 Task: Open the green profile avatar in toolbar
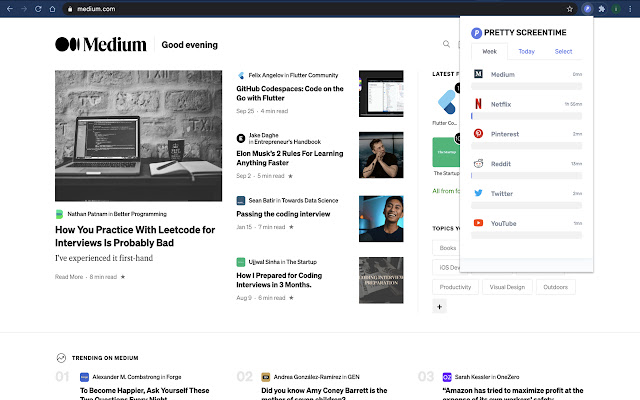click(616, 9)
